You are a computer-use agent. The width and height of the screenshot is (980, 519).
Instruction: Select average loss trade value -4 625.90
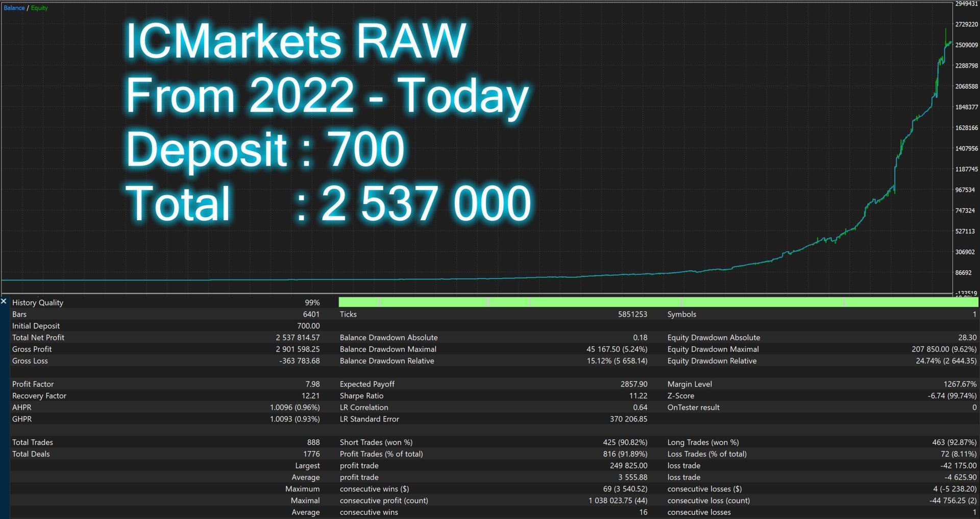961,478
